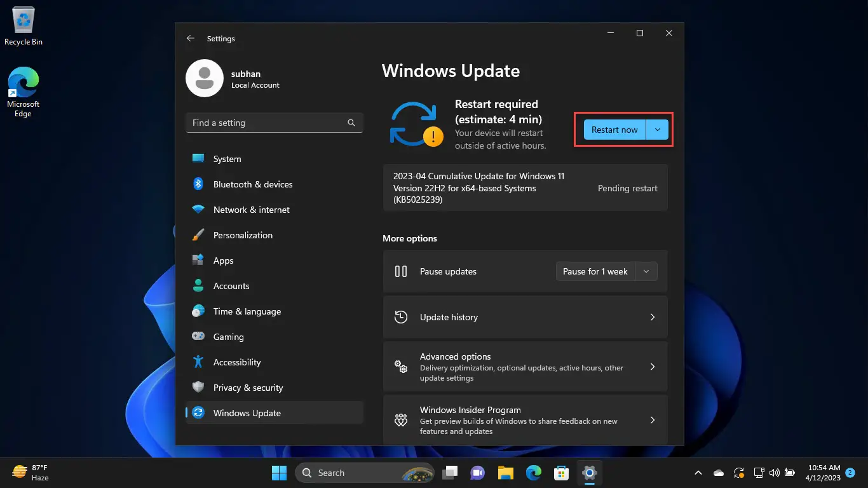
Task: Open the weather widget showing 87°F
Action: pos(31,473)
